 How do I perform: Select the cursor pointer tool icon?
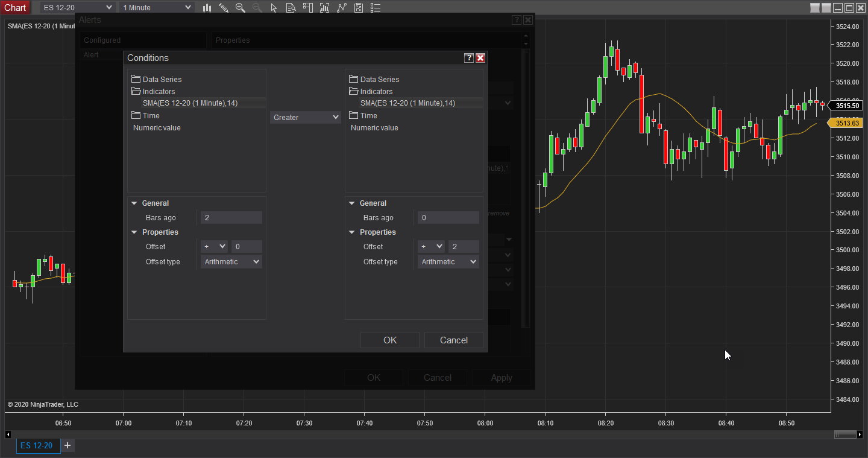tap(274, 8)
